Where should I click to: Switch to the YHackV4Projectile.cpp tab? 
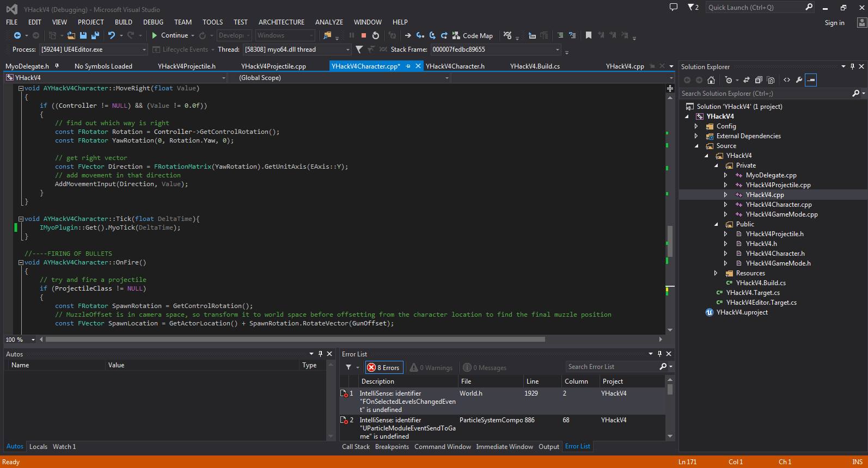click(273, 66)
